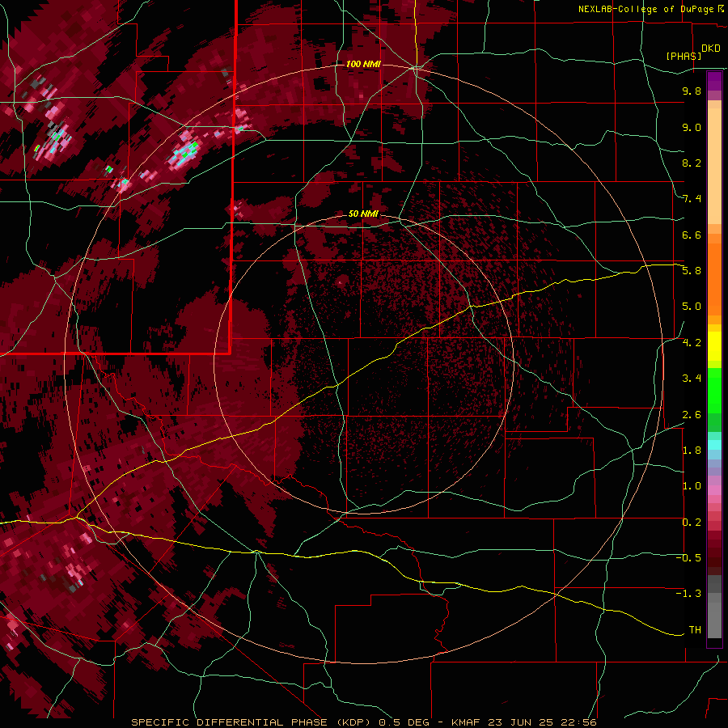
Task: Click the 5.8 value on the scale
Action: click(x=692, y=270)
